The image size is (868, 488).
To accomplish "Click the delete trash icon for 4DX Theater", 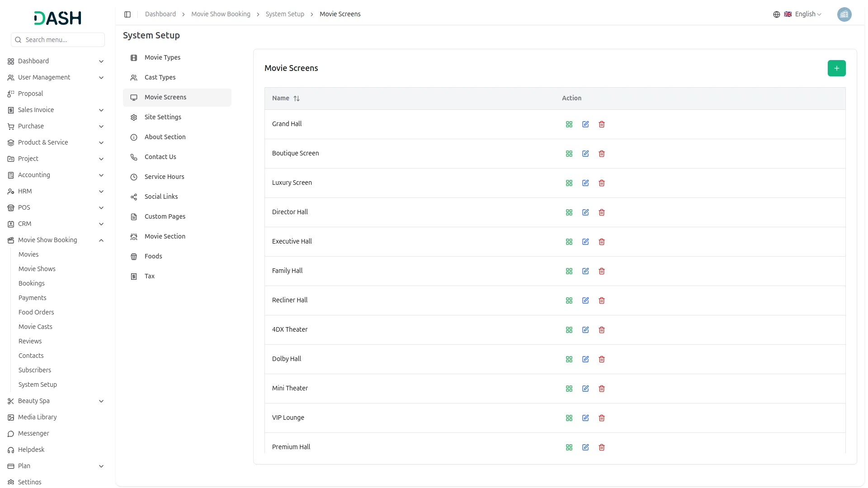I will pyautogui.click(x=602, y=330).
